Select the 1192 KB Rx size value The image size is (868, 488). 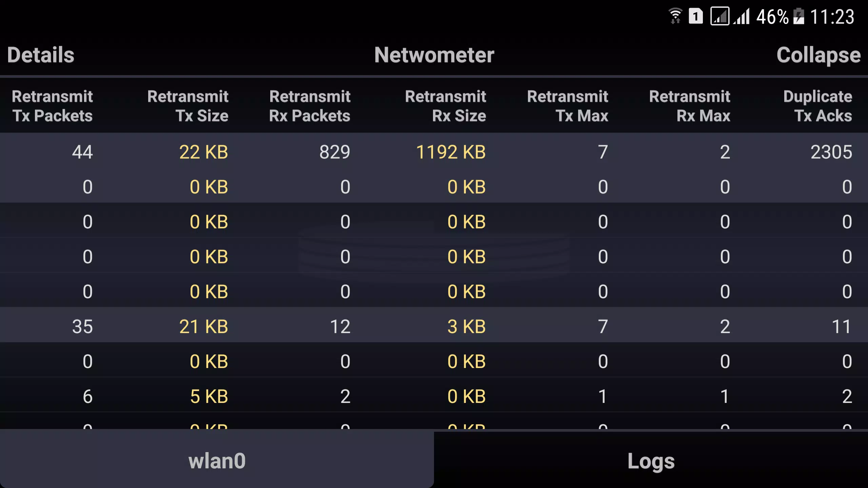pyautogui.click(x=451, y=152)
